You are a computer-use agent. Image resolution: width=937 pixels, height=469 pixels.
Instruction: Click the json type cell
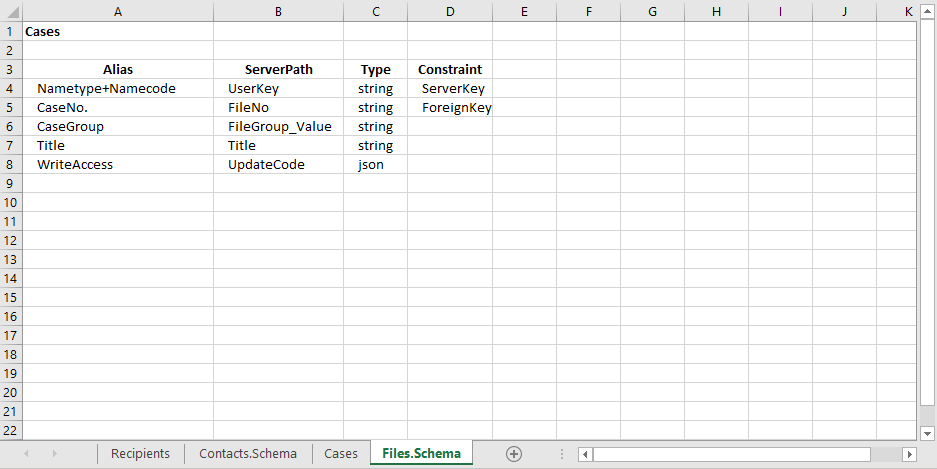click(375, 165)
